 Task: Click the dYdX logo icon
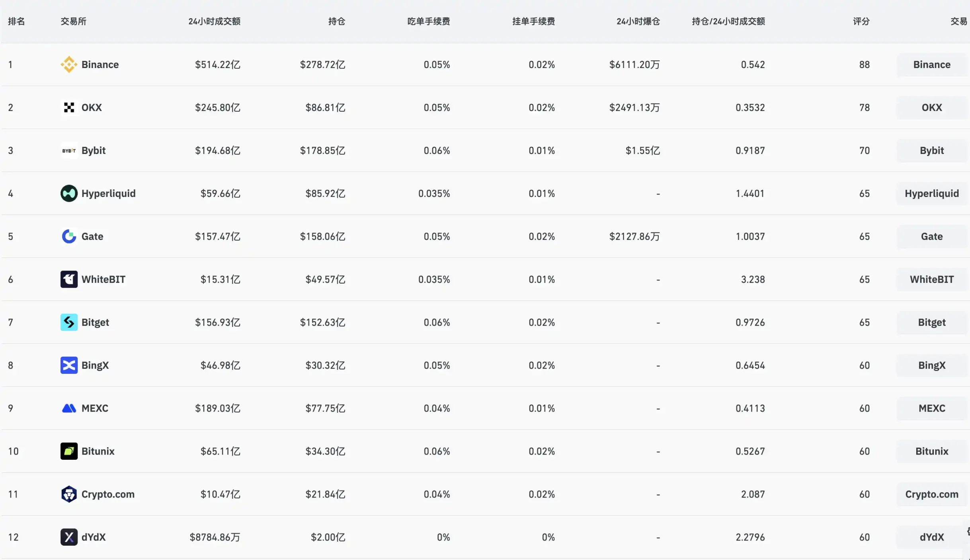[68, 537]
